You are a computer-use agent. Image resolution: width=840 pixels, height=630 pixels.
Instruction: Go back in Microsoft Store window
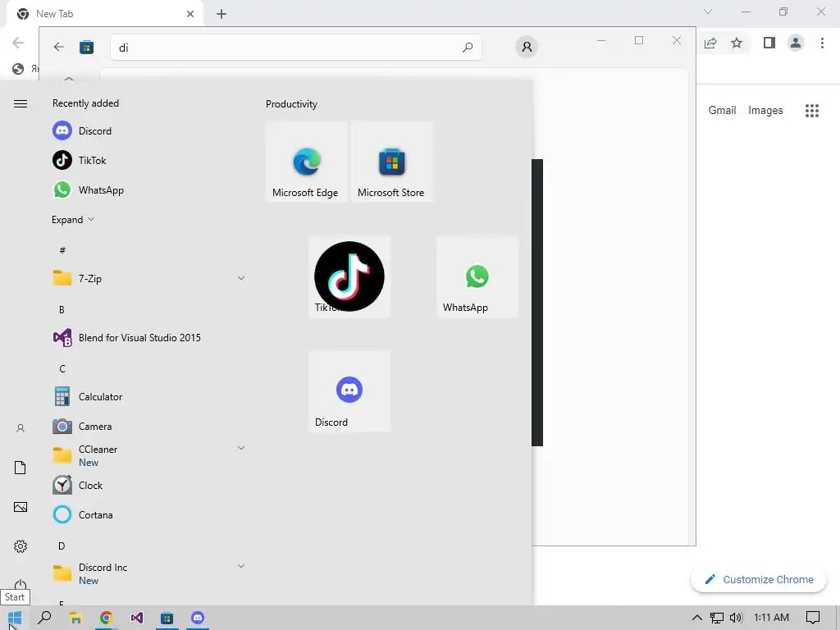[x=59, y=47]
